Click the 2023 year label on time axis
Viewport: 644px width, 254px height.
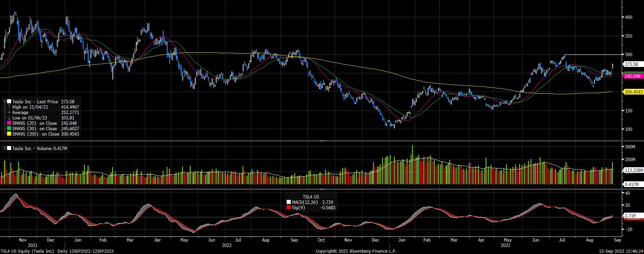[505, 245]
